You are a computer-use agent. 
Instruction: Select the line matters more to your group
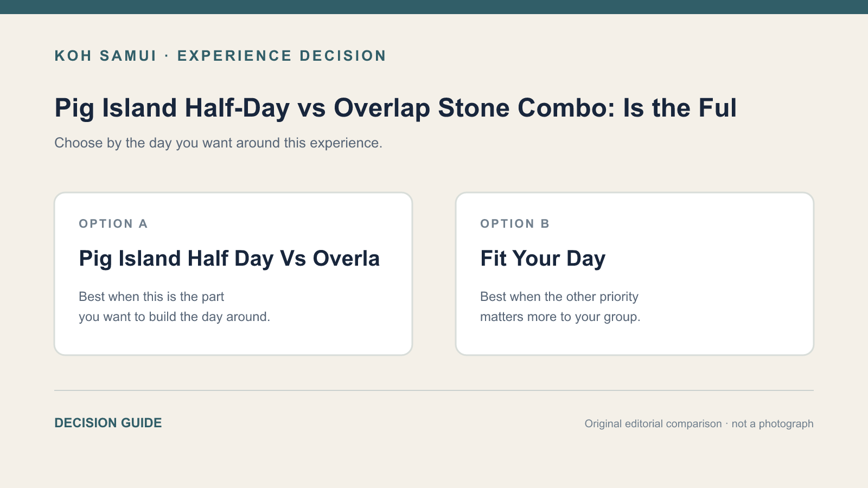560,317
